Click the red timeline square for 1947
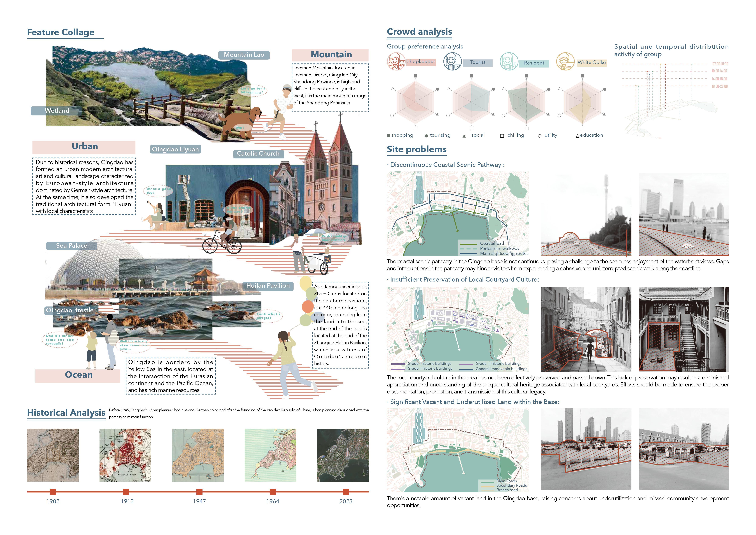Viewport: 756px width, 535px height. click(x=199, y=492)
